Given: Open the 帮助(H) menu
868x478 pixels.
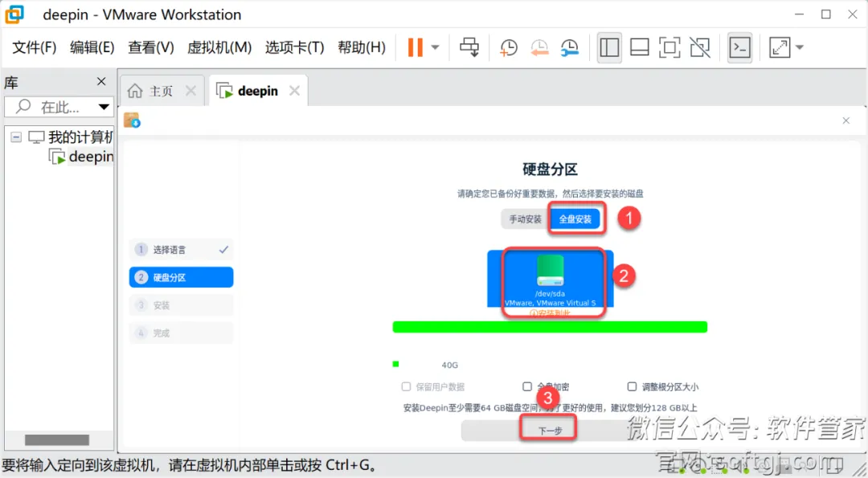Looking at the screenshot, I should click(362, 47).
